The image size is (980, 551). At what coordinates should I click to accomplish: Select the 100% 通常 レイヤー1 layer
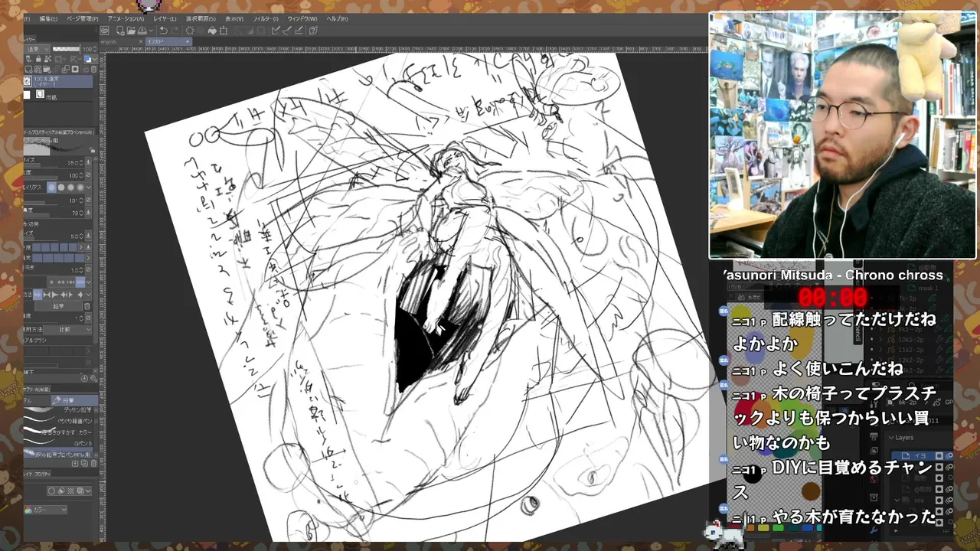click(x=58, y=81)
